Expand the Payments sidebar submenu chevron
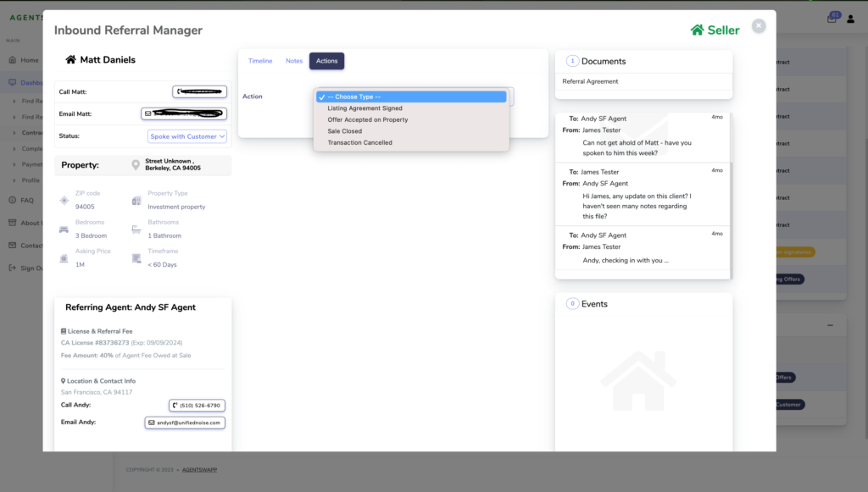This screenshot has height=492, width=868. [14, 164]
